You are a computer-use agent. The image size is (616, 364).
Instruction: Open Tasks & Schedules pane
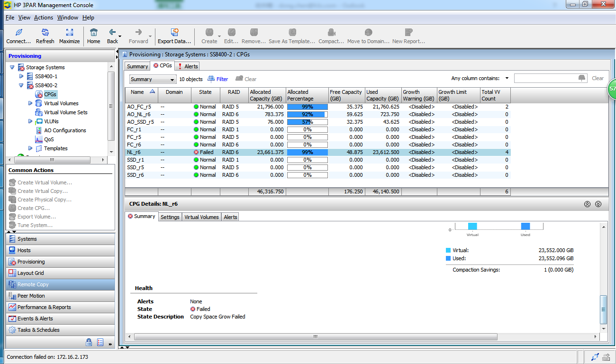tap(60, 330)
